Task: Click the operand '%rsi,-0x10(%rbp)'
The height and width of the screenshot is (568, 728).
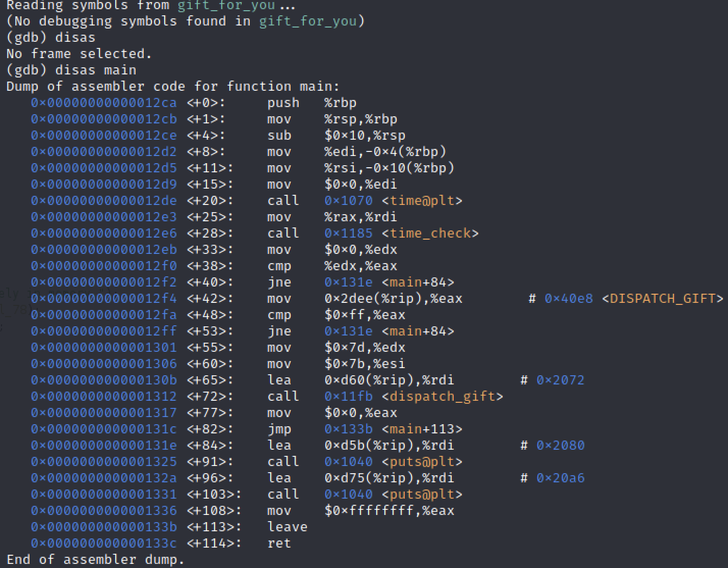Action: [x=389, y=168]
